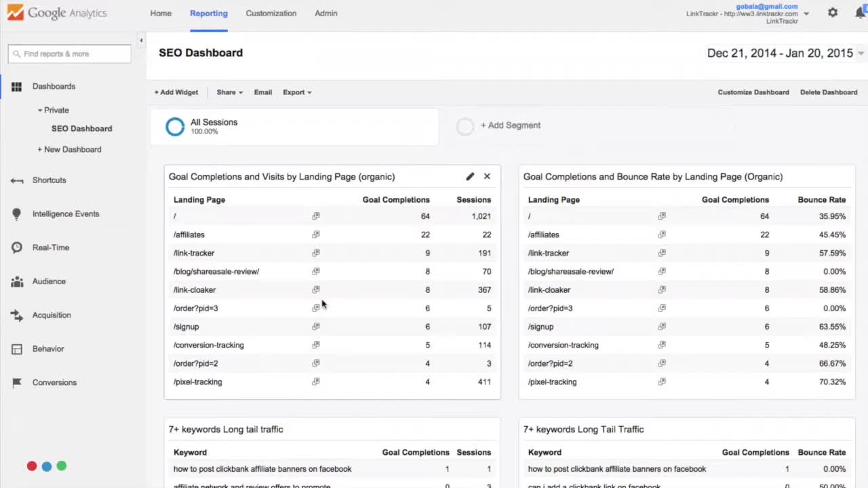The image size is (868, 488).
Task: Open /pixel-tracking link icon in Bounce Rate widget
Action: tap(662, 382)
